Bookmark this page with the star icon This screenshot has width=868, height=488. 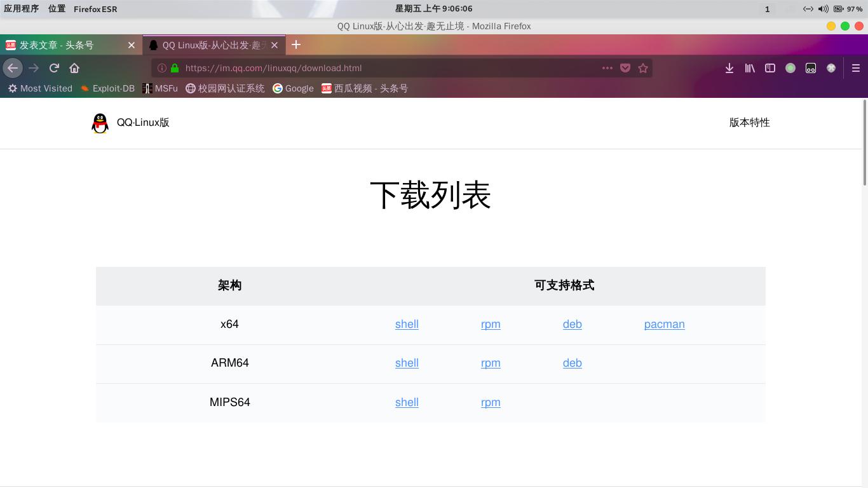[x=643, y=68]
